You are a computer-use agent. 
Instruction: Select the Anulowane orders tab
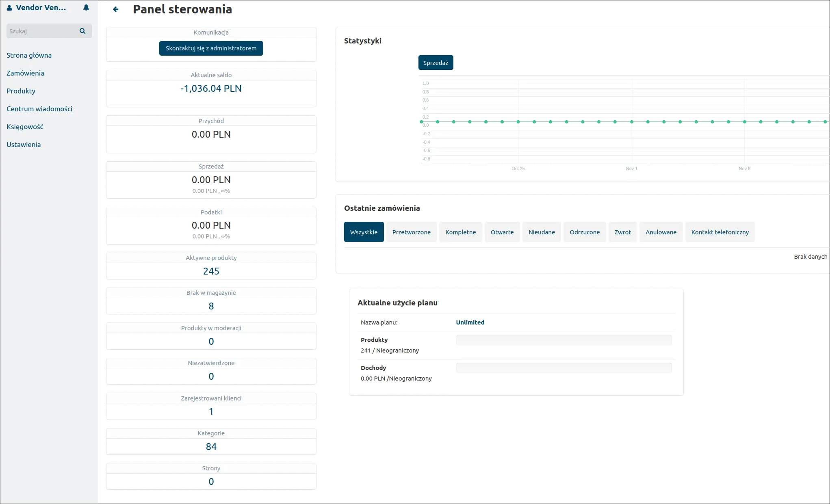[661, 232]
